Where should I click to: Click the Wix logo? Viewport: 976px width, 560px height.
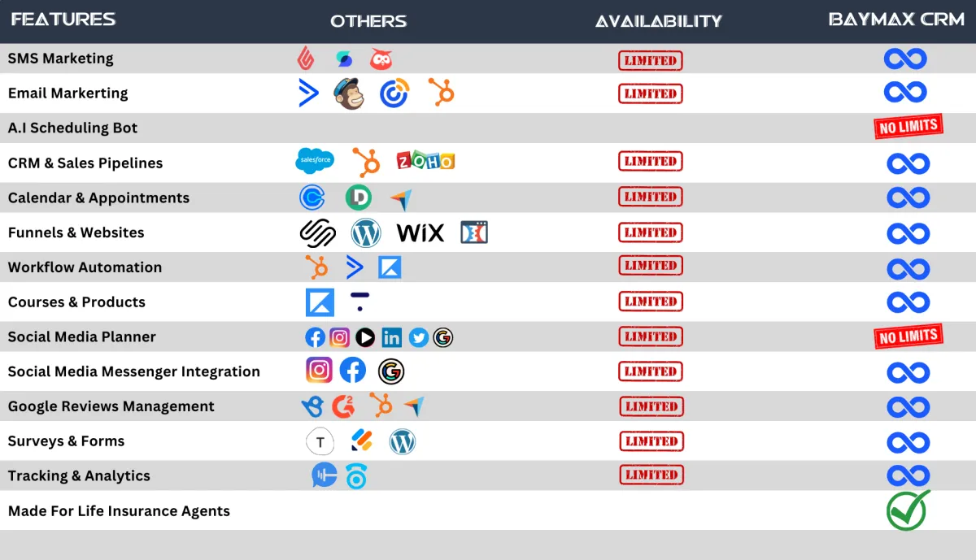[420, 233]
